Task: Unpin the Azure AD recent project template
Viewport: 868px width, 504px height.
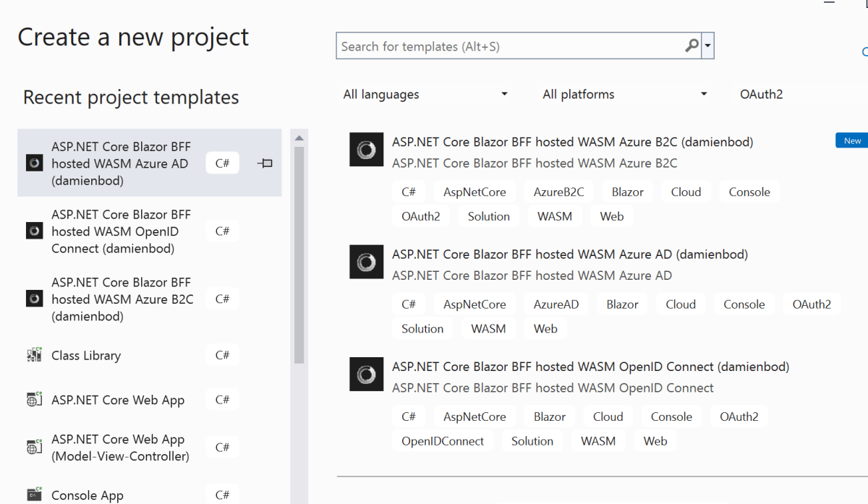Action: [x=265, y=163]
